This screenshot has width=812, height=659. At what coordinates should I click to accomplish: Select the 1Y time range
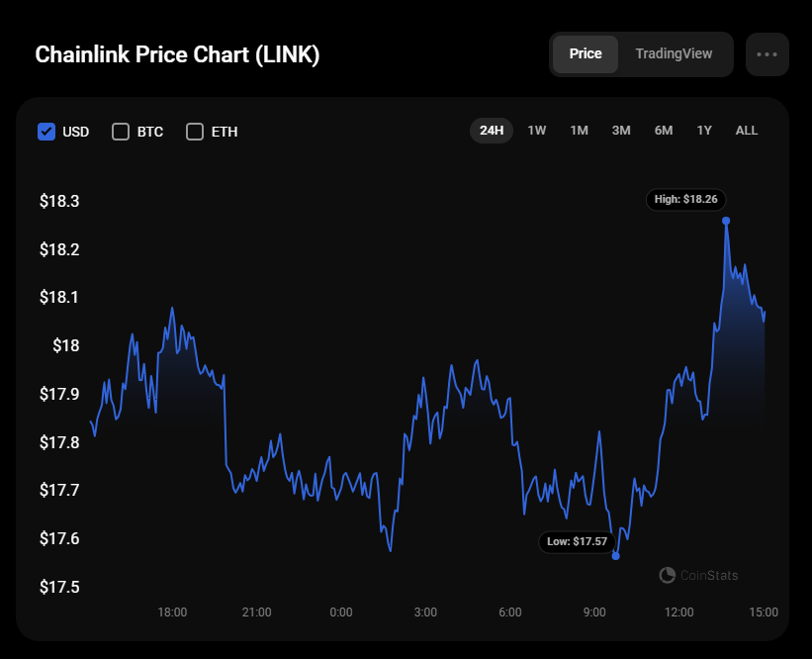tap(704, 131)
